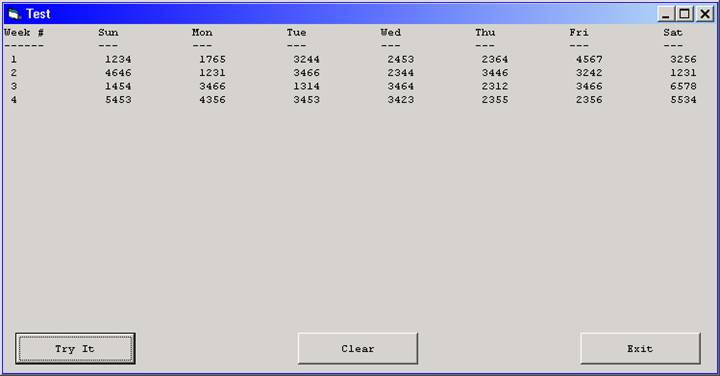Click the value 6578 under Sat
The image size is (720, 376).
(683, 86)
